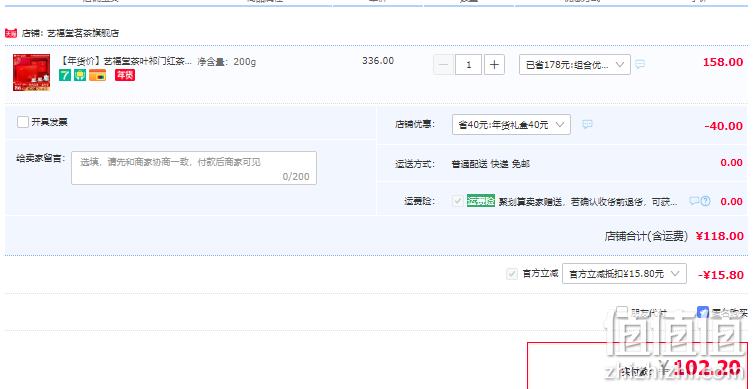
Task: Check the 朋友代付 checkbox
Action: pyautogui.click(x=622, y=312)
